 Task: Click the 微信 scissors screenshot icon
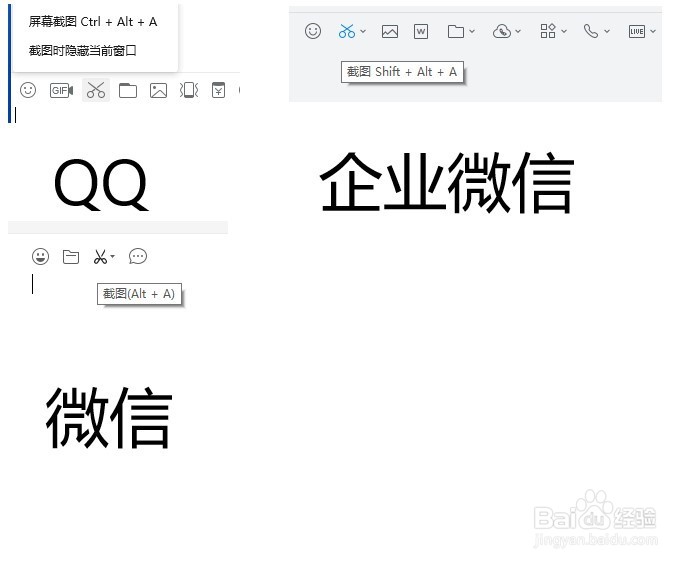100,256
